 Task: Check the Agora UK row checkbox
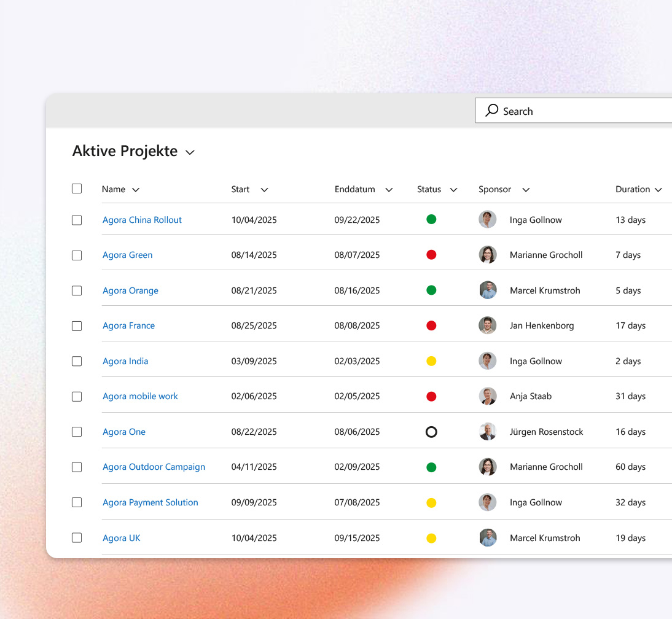77,537
